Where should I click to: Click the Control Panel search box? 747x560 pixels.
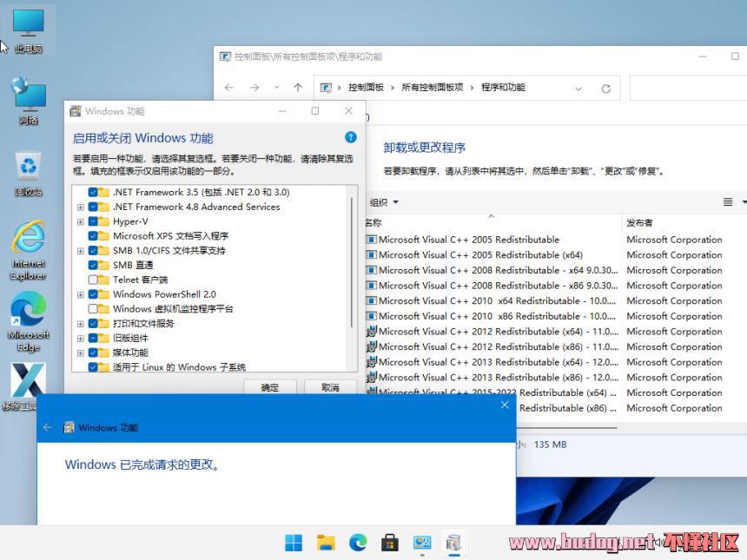click(689, 88)
